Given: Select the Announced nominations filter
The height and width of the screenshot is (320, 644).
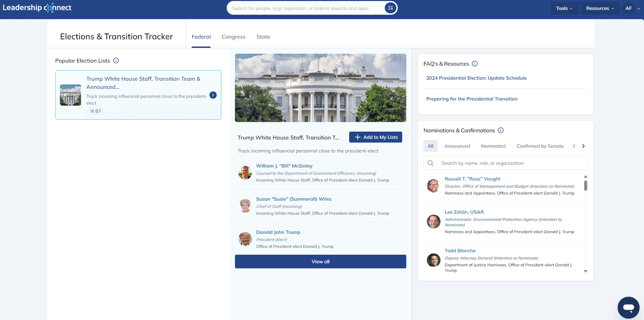Looking at the screenshot, I should click(x=457, y=146).
